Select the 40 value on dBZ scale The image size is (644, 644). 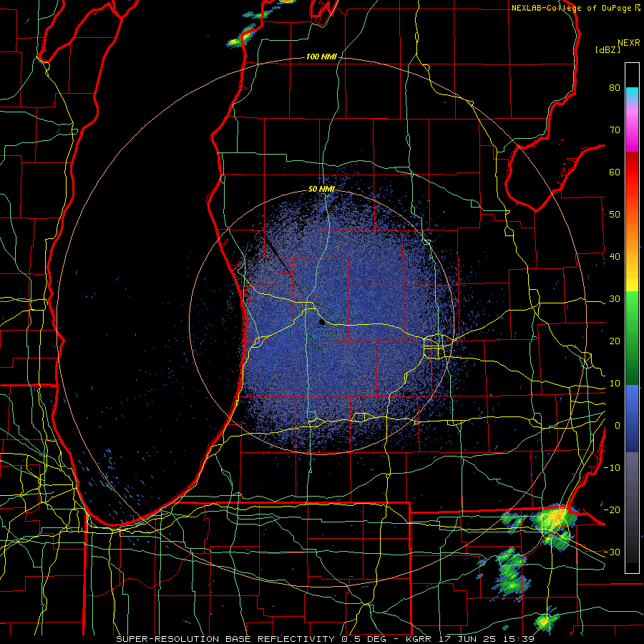tap(615, 257)
